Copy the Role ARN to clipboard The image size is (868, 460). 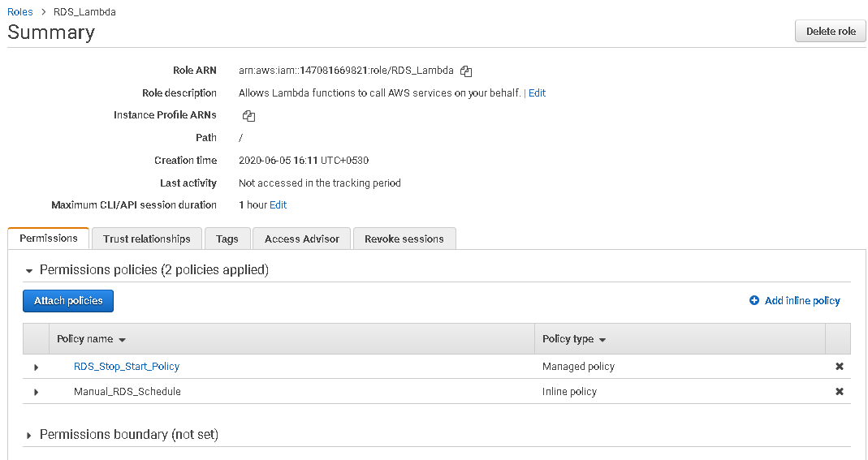466,71
